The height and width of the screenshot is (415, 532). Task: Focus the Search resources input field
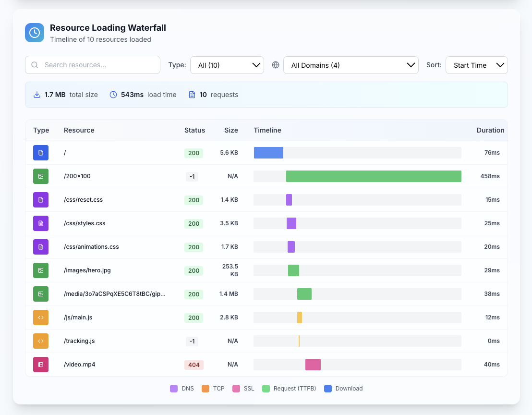point(93,65)
